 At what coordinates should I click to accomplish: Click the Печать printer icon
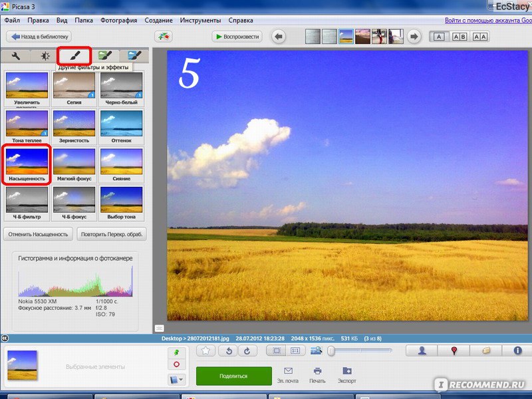317,375
